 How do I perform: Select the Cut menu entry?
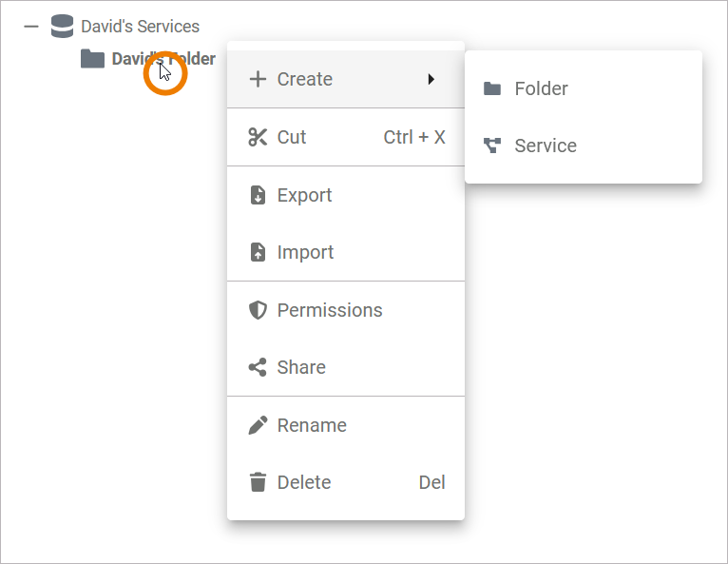pyautogui.click(x=292, y=137)
